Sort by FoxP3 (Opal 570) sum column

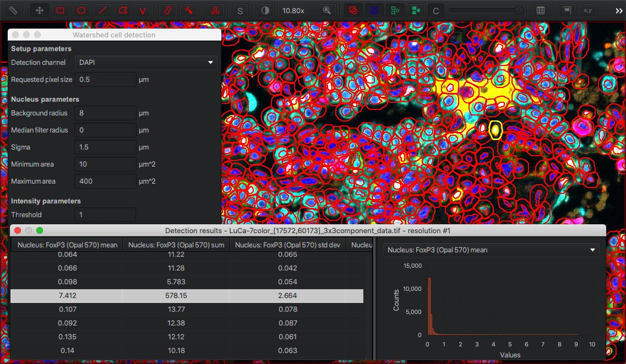tap(176, 245)
